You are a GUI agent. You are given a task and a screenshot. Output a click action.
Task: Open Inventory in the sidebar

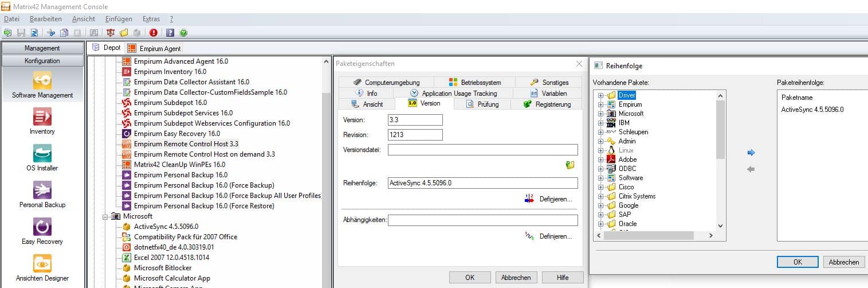coord(42,121)
